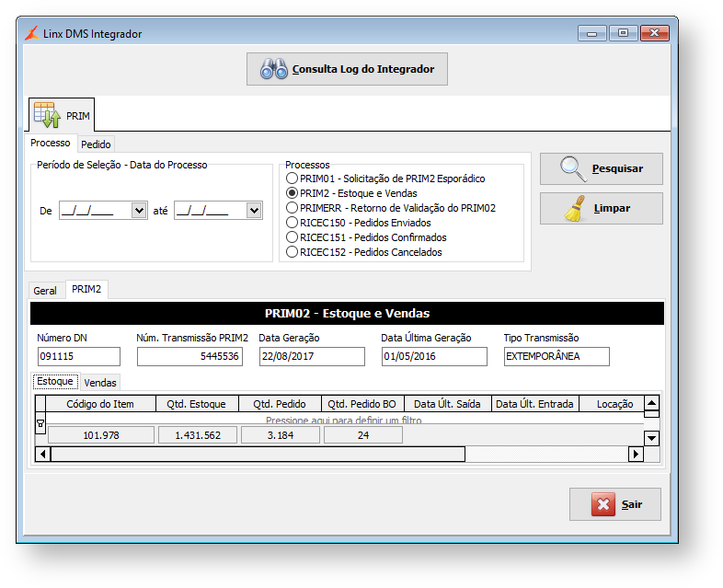Click the Qtd. Pedido BO column header
The width and height of the screenshot is (723, 588).
tap(362, 404)
